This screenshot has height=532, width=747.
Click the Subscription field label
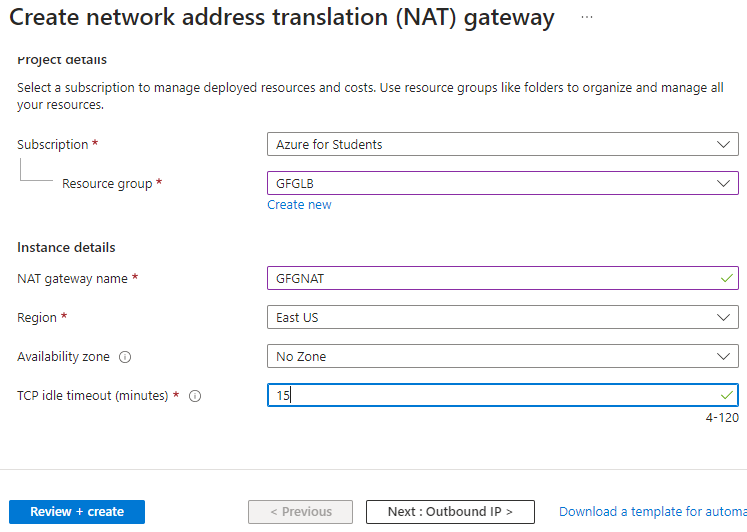pos(53,145)
